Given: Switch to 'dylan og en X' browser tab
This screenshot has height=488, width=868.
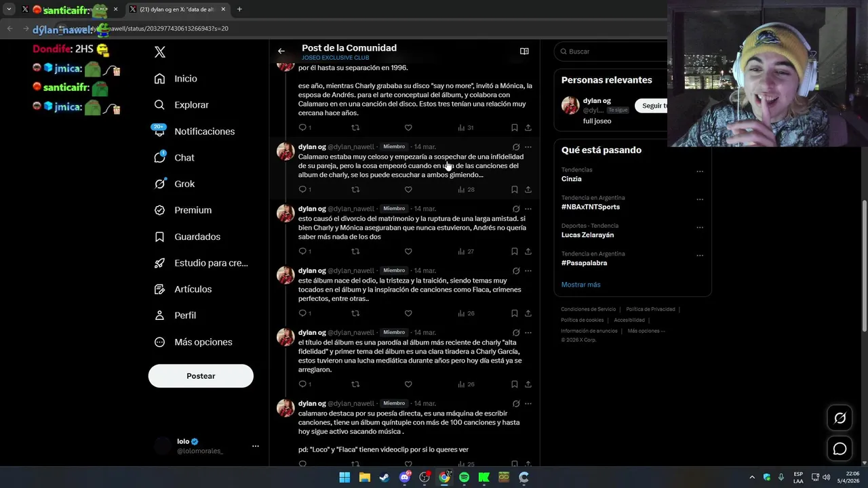Looking at the screenshot, I should (x=178, y=9).
